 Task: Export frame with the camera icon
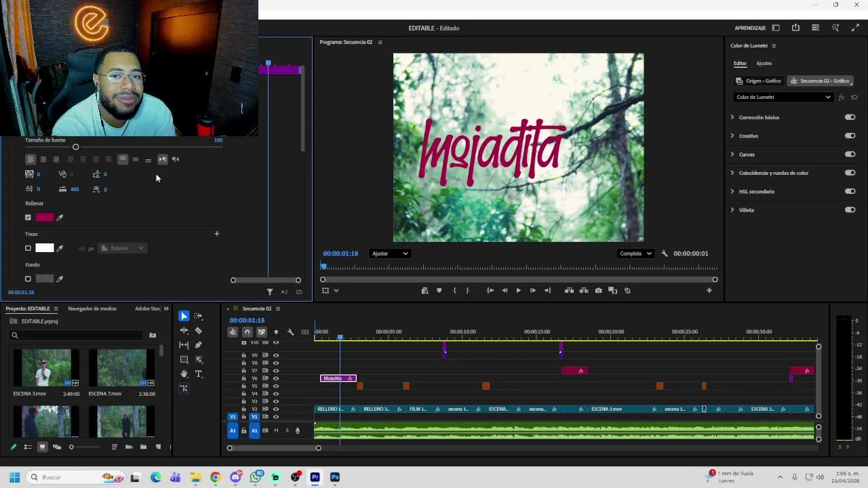click(598, 291)
